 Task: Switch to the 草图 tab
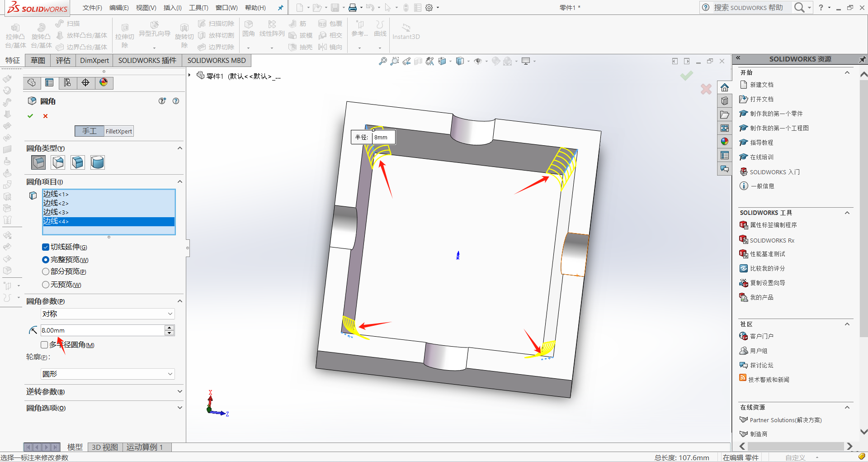coord(38,60)
